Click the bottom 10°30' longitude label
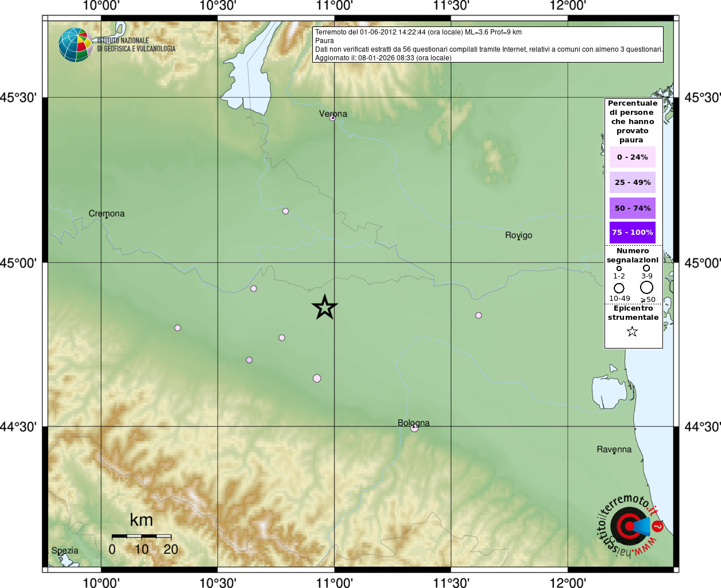The width and height of the screenshot is (721, 588). tap(218, 582)
